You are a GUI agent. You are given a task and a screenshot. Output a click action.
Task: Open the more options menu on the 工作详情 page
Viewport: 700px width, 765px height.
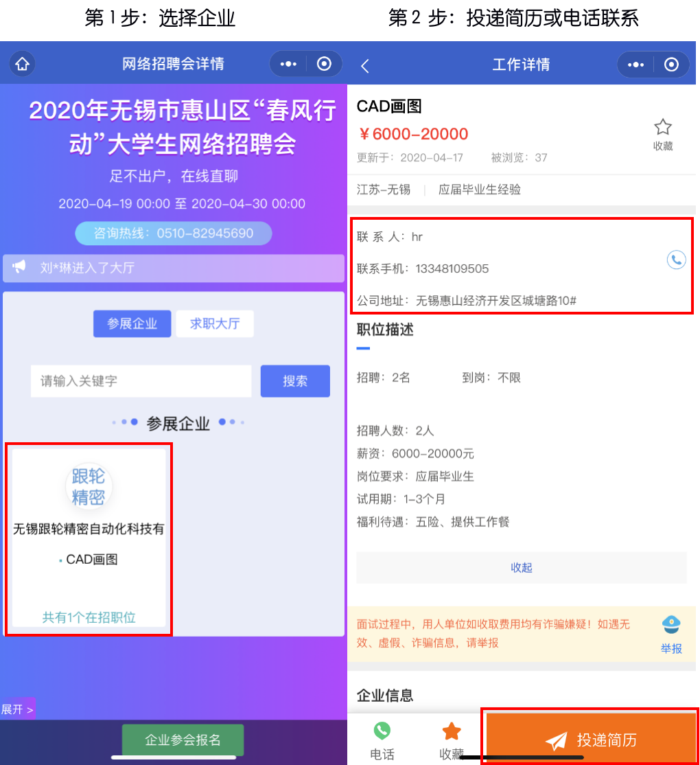(635, 63)
